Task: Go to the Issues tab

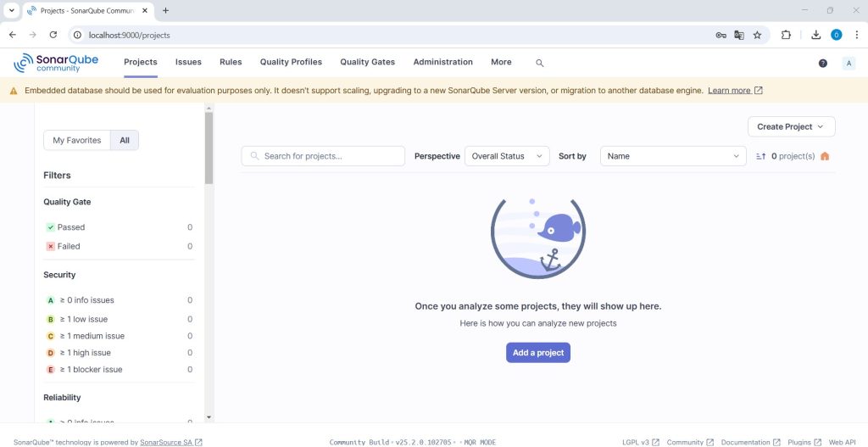Action: (x=188, y=62)
